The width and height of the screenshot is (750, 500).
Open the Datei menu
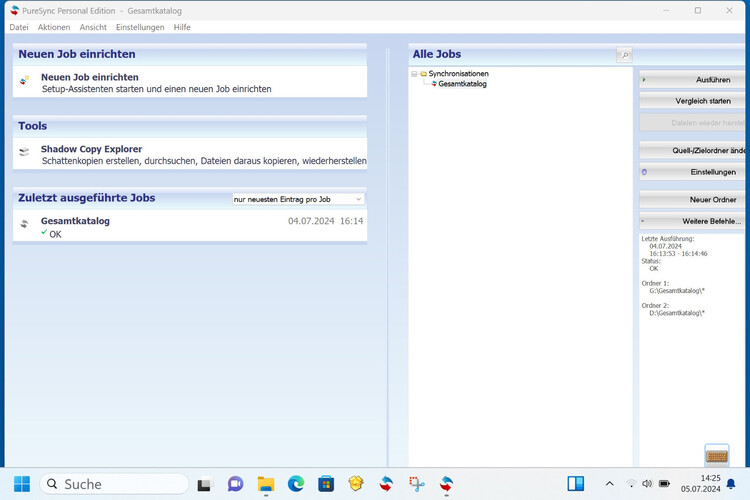[x=19, y=27]
